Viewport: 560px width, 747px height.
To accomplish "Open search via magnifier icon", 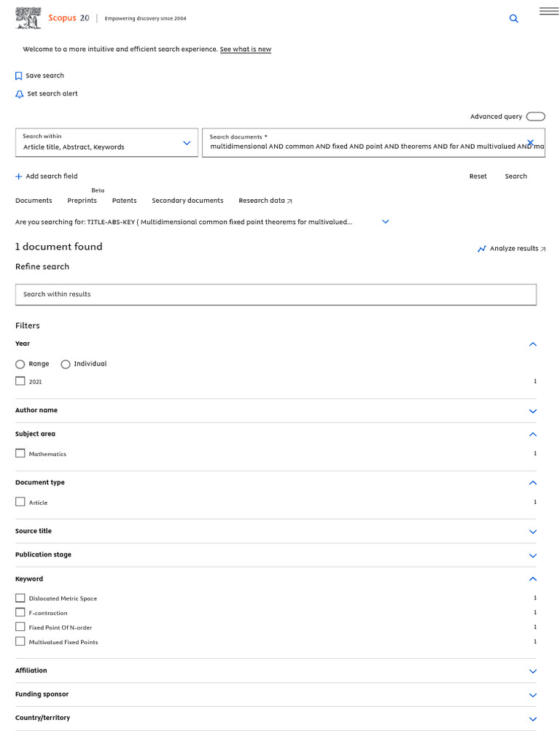I will coord(514,18).
